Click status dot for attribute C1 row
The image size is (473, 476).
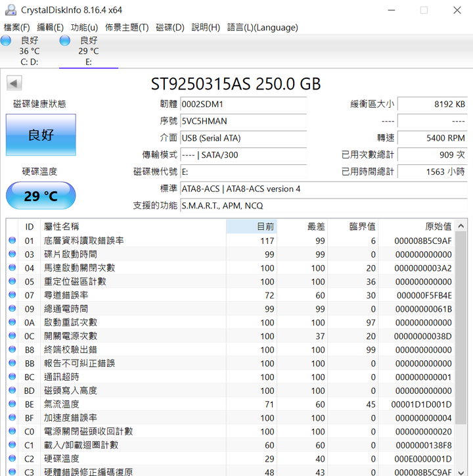pos(12,444)
